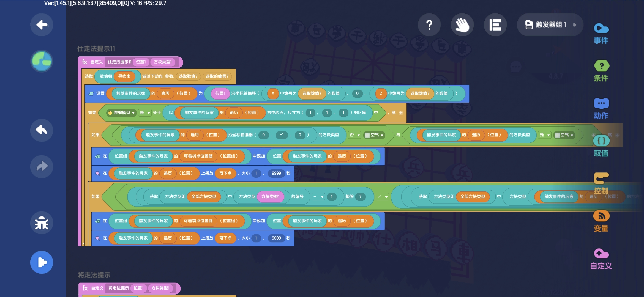The image size is (644, 297).
Task: Open the ≠ comparison operator dropdown
Action: tap(382, 197)
